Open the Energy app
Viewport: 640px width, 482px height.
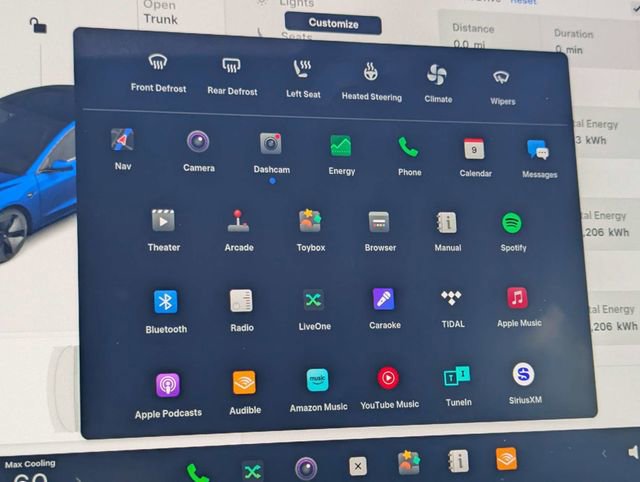click(341, 147)
